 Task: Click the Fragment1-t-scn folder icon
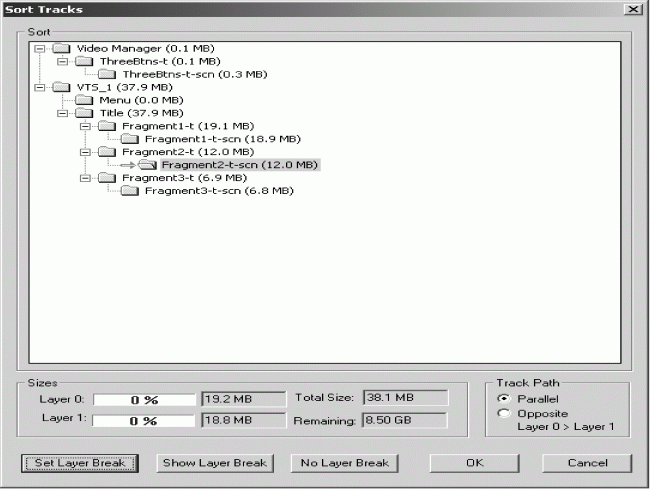point(130,139)
